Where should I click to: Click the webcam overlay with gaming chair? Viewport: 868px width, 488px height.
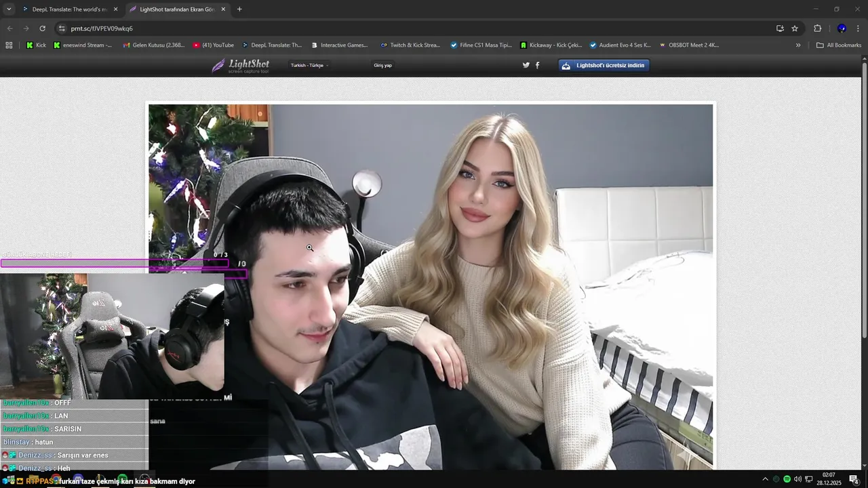[x=112, y=336]
